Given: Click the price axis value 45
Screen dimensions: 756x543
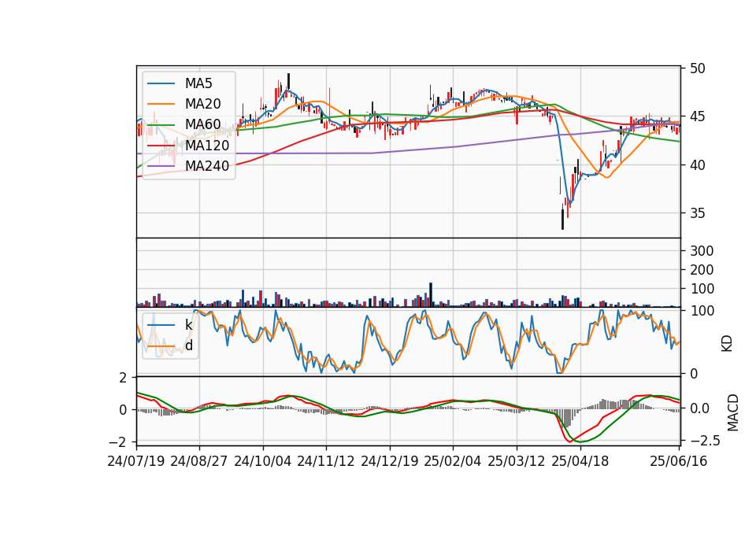Looking at the screenshot, I should pos(697,116).
